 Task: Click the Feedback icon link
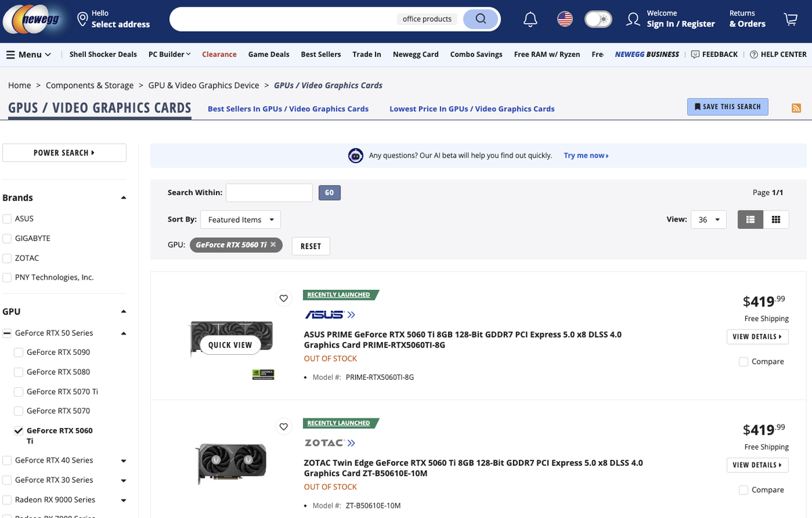(715, 54)
